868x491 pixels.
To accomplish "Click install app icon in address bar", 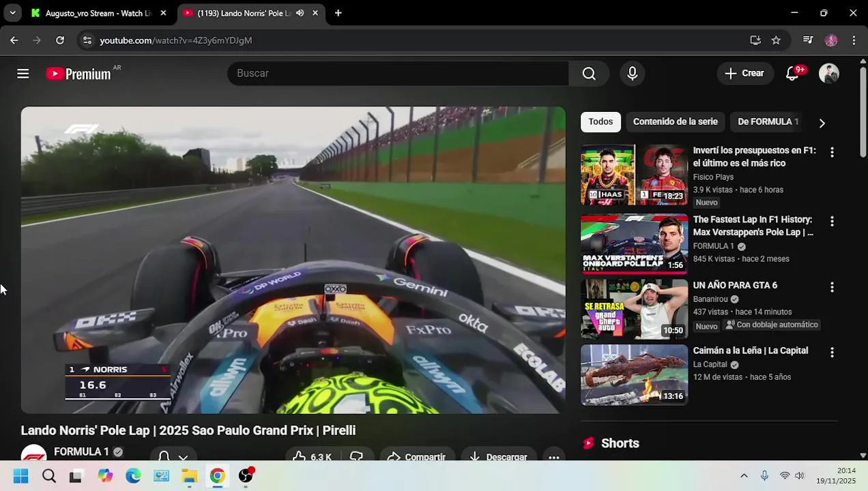I will click(x=755, y=40).
